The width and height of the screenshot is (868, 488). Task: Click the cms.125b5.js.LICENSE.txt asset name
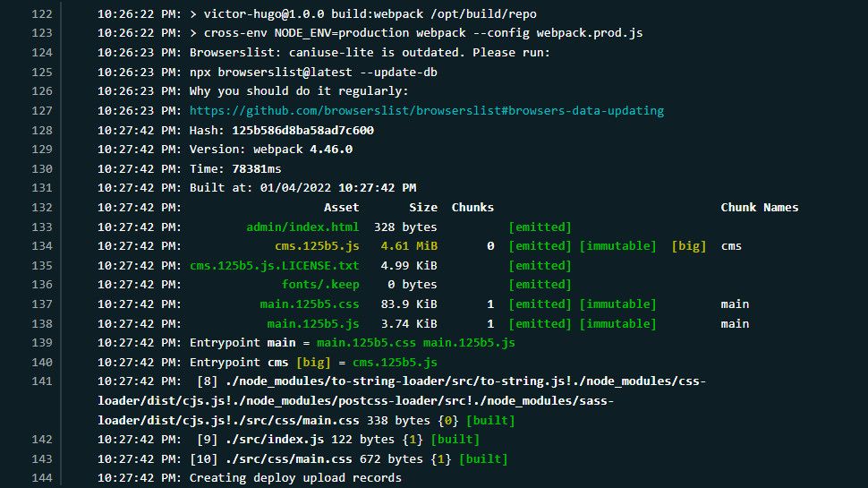tap(274, 266)
